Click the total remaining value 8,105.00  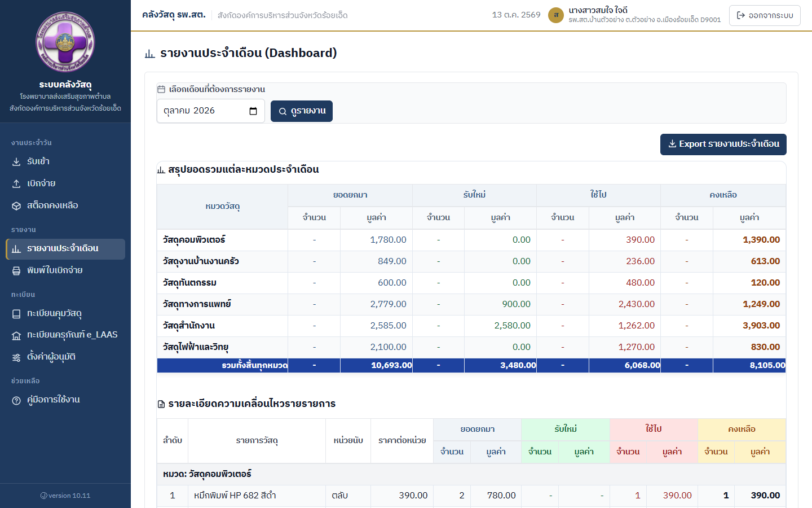pos(767,366)
